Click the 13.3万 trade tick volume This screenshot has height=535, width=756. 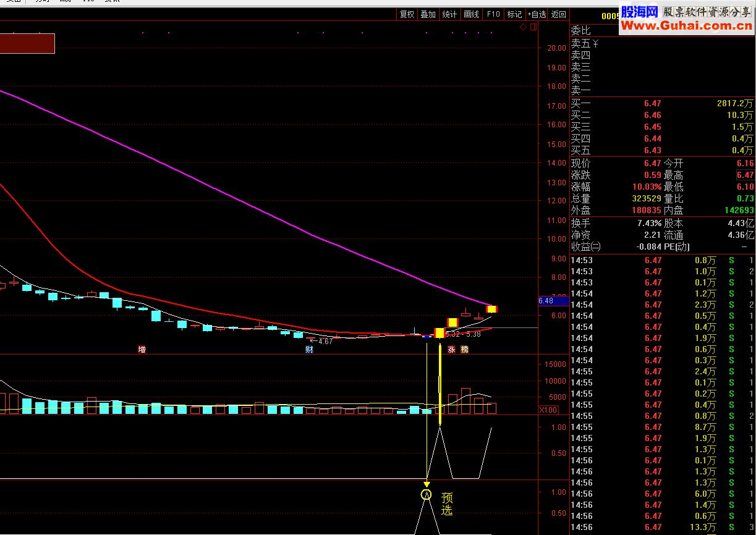click(x=703, y=527)
